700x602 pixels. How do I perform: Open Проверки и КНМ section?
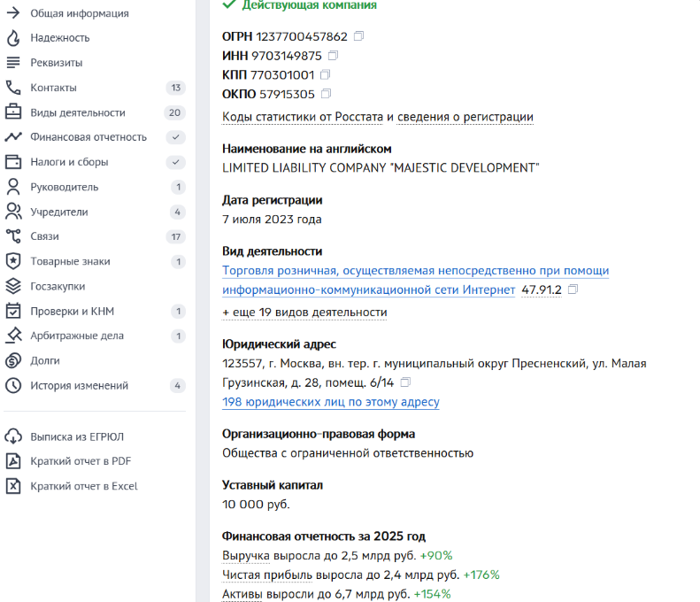(x=73, y=312)
